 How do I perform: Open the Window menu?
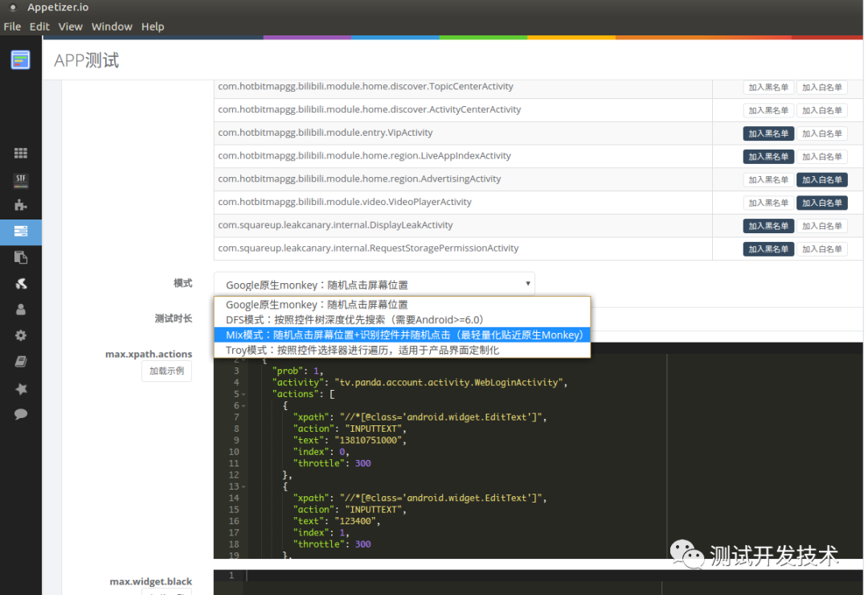point(112,27)
